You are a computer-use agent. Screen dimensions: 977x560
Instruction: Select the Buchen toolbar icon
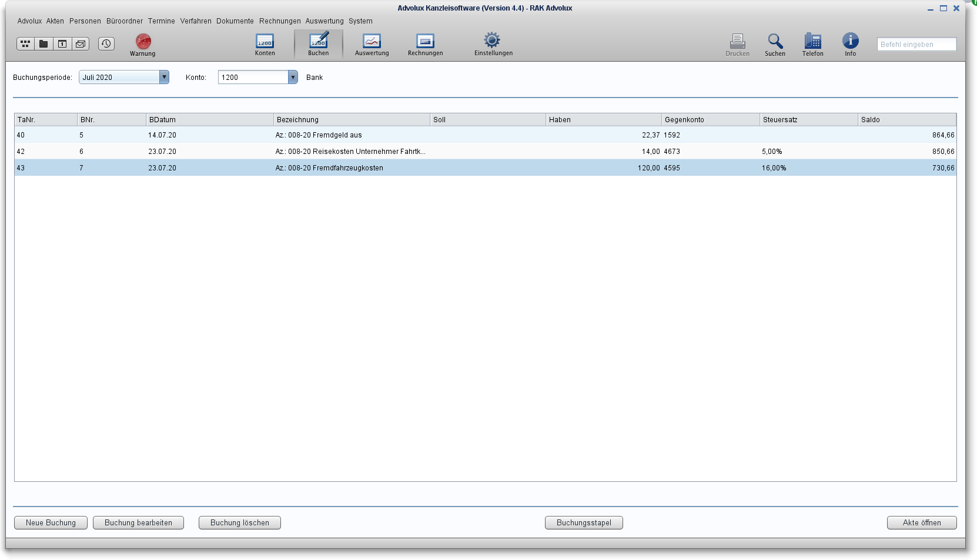pos(319,45)
